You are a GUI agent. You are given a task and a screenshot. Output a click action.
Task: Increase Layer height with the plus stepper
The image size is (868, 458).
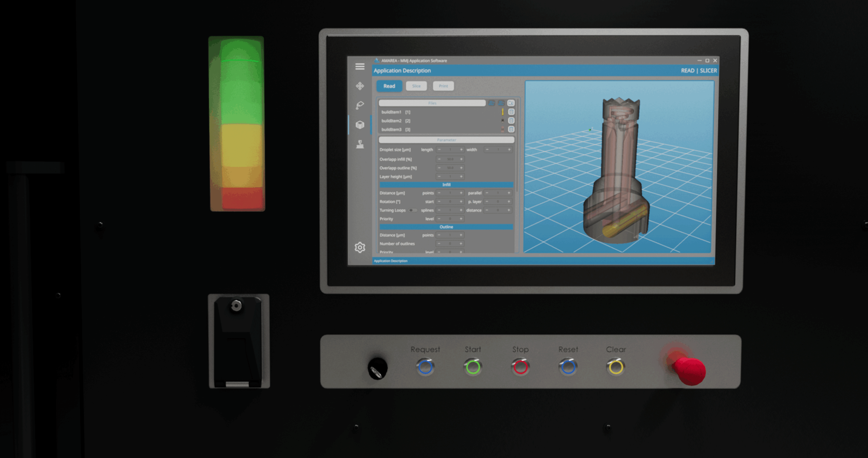pyautogui.click(x=461, y=176)
